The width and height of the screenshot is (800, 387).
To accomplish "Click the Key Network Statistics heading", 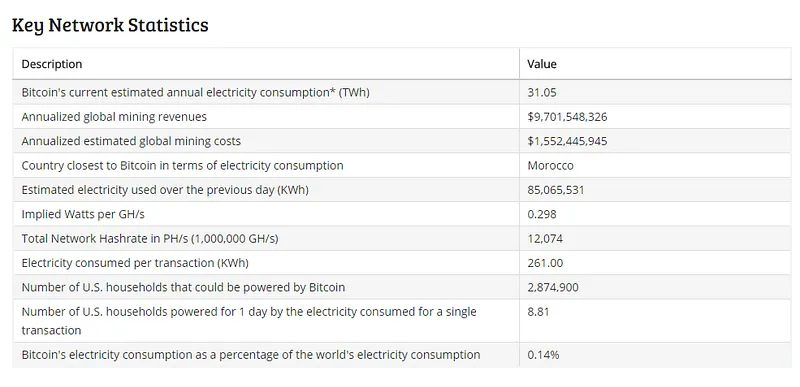I will (110, 25).
